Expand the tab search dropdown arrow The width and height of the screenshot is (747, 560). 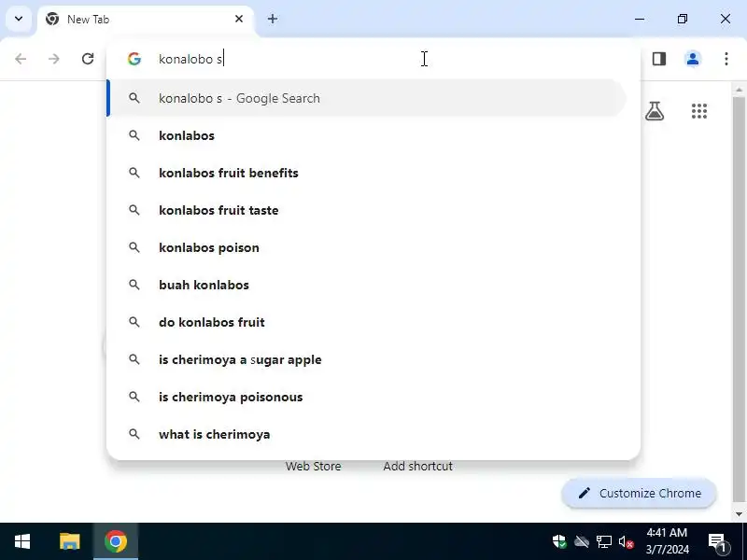[x=19, y=19]
